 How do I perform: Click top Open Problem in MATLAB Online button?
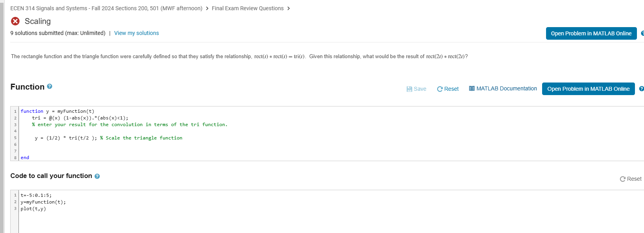[591, 33]
